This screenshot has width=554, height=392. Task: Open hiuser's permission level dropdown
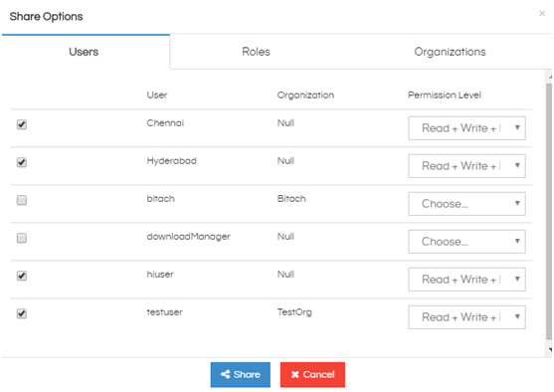click(x=466, y=280)
